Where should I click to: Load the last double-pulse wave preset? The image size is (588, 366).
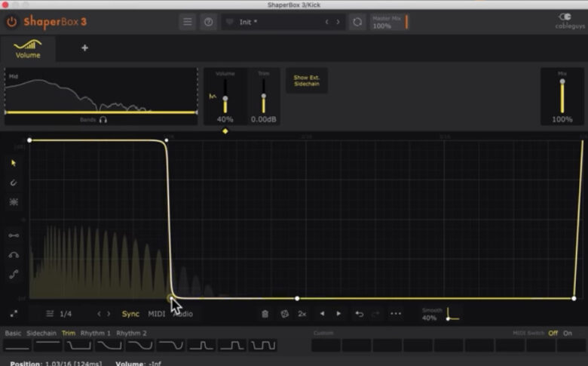[263, 346]
